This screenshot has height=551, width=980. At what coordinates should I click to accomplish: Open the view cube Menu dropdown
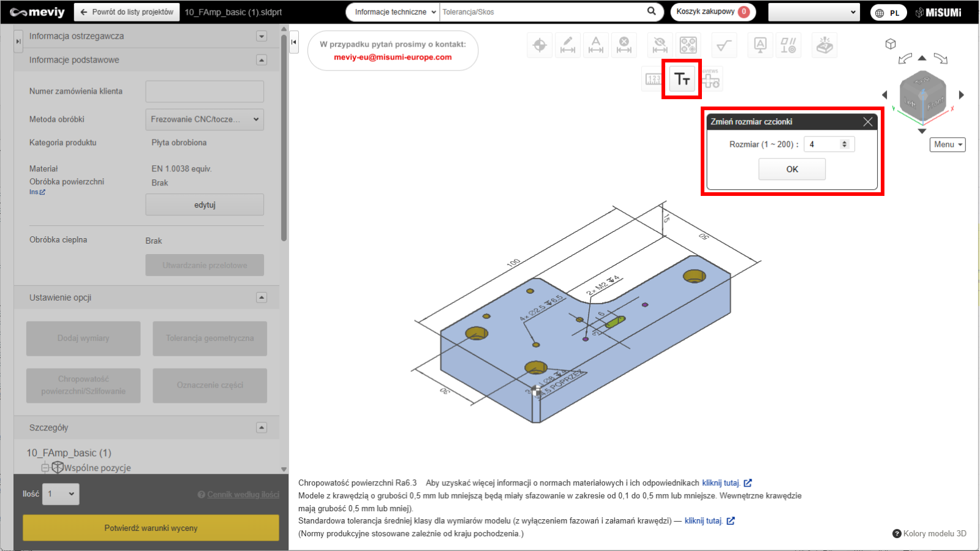click(948, 144)
